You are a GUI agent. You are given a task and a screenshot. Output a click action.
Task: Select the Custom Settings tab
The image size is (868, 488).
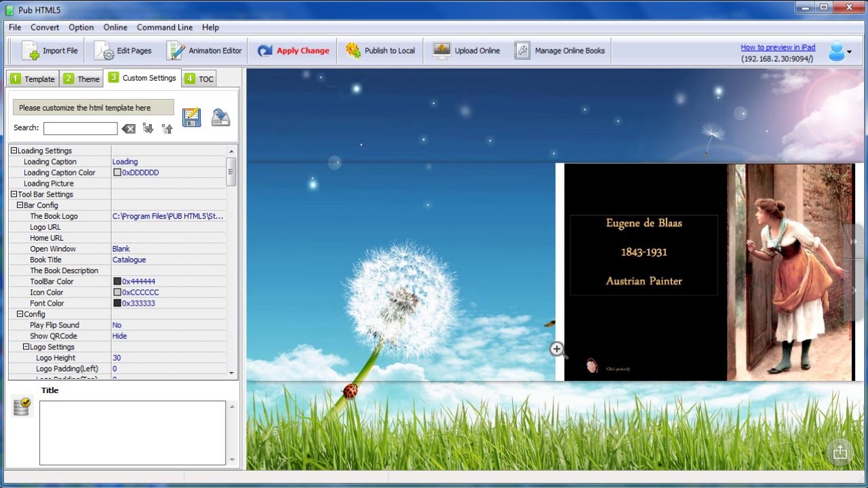coord(142,78)
